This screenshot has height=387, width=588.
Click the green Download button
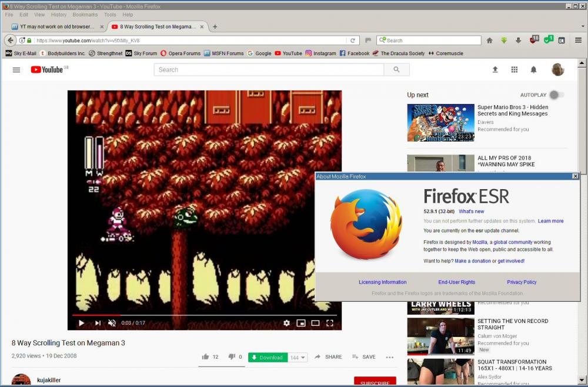[267, 358]
